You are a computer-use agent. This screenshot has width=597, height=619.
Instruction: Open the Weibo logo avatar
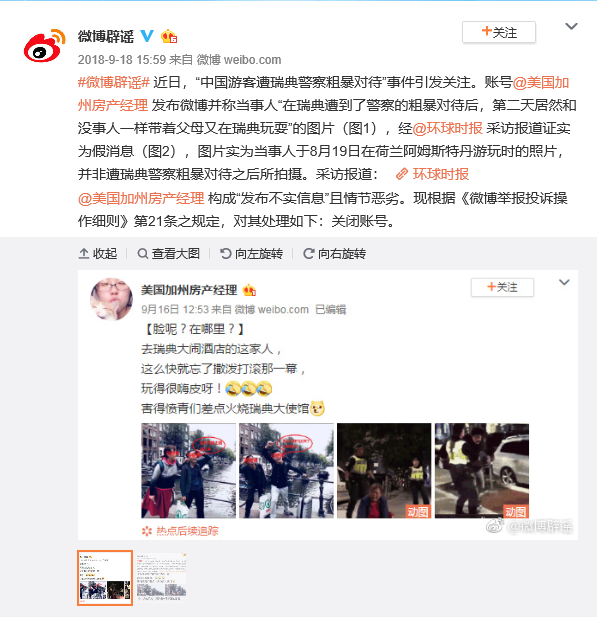(44, 45)
